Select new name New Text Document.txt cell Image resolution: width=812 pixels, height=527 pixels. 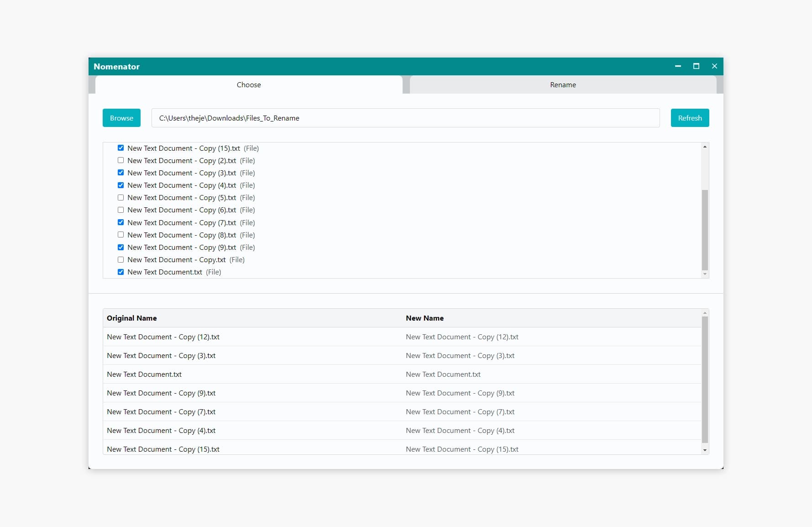click(x=551, y=374)
